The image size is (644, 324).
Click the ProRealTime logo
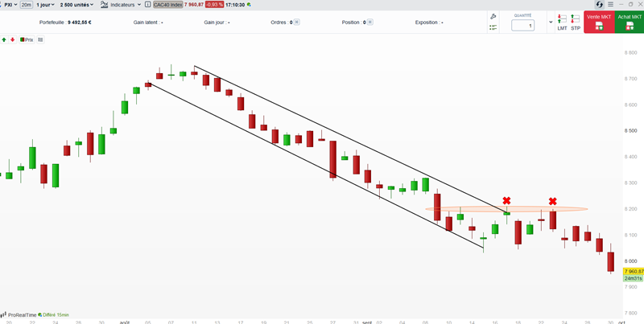[19, 314]
